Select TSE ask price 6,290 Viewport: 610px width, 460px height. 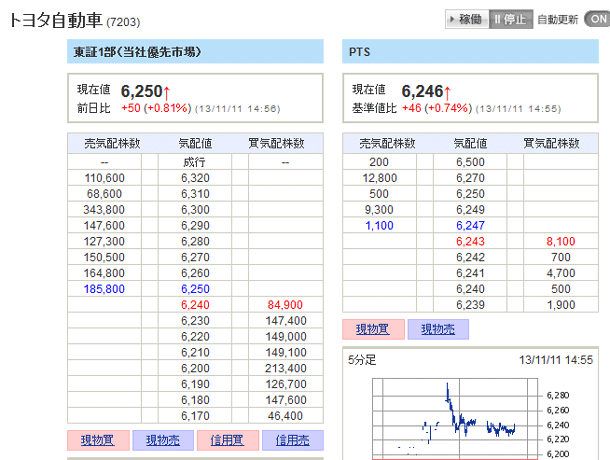195,226
